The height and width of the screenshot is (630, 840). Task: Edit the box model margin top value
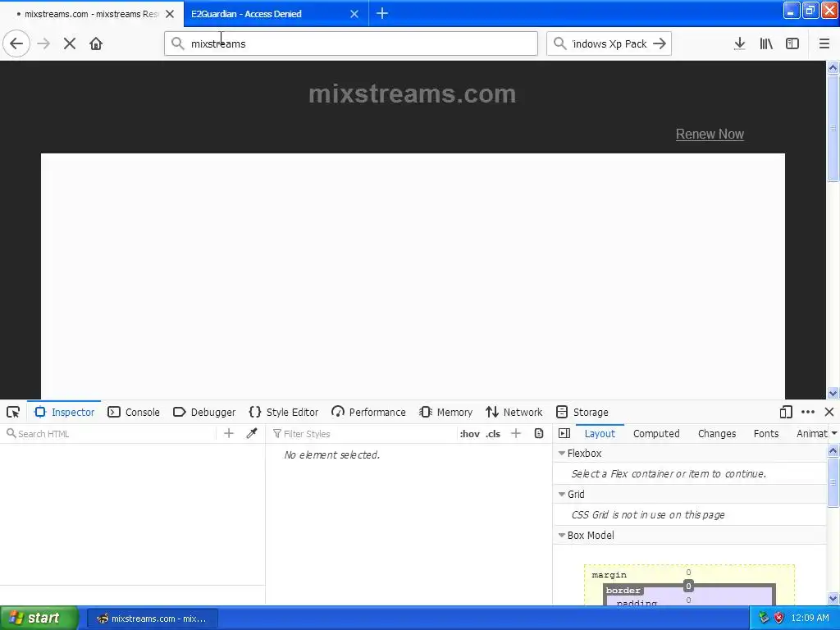point(688,573)
